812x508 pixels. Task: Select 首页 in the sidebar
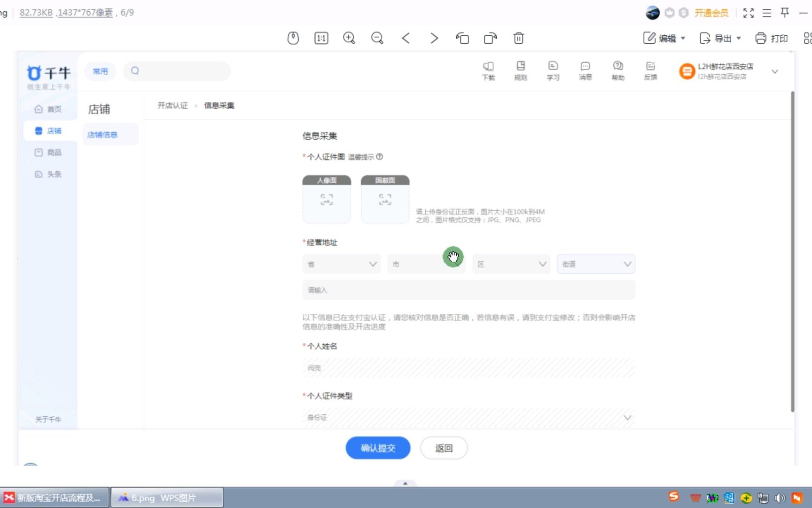(48, 109)
